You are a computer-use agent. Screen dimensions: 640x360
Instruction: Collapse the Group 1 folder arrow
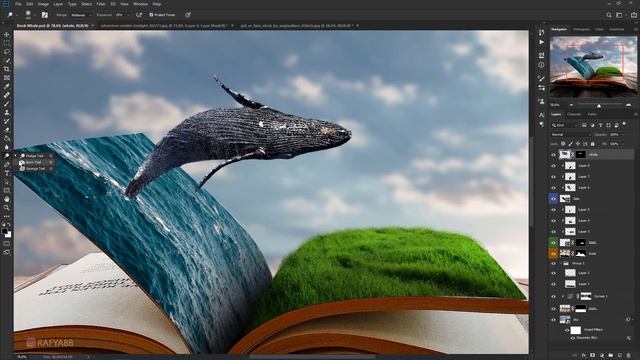[x=560, y=264]
